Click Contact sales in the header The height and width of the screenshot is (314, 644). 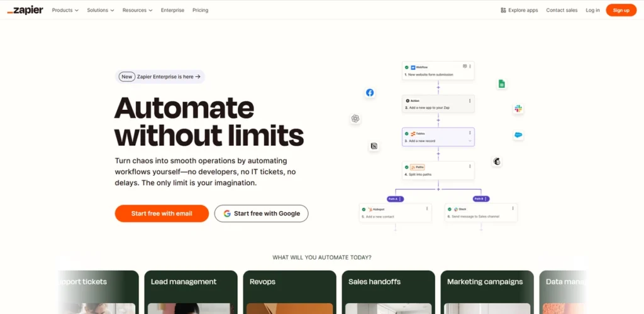tap(562, 10)
